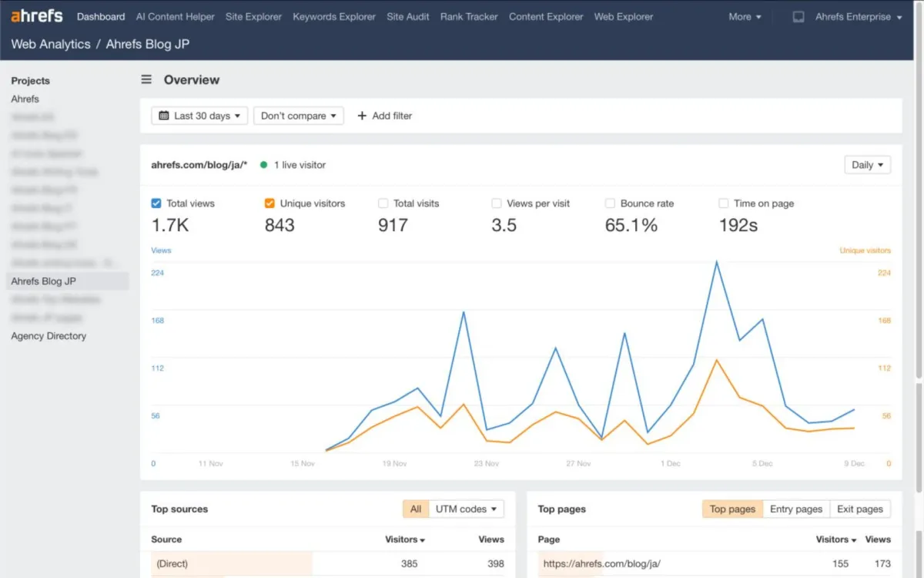Viewport: 924px width, 578px height.
Task: Open the Daily chart granularity dropdown
Action: [867, 164]
